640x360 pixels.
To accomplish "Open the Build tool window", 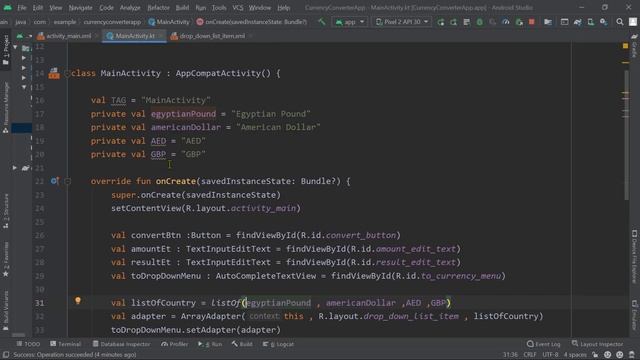I will (x=242, y=344).
